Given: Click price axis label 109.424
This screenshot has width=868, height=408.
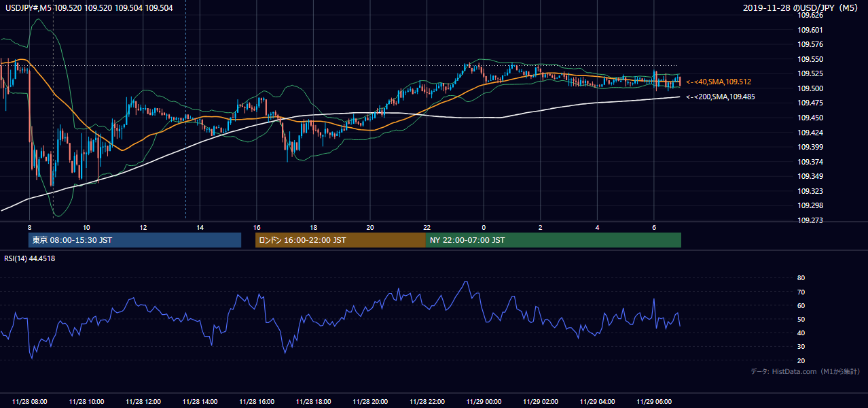Looking at the screenshot, I should [810, 133].
